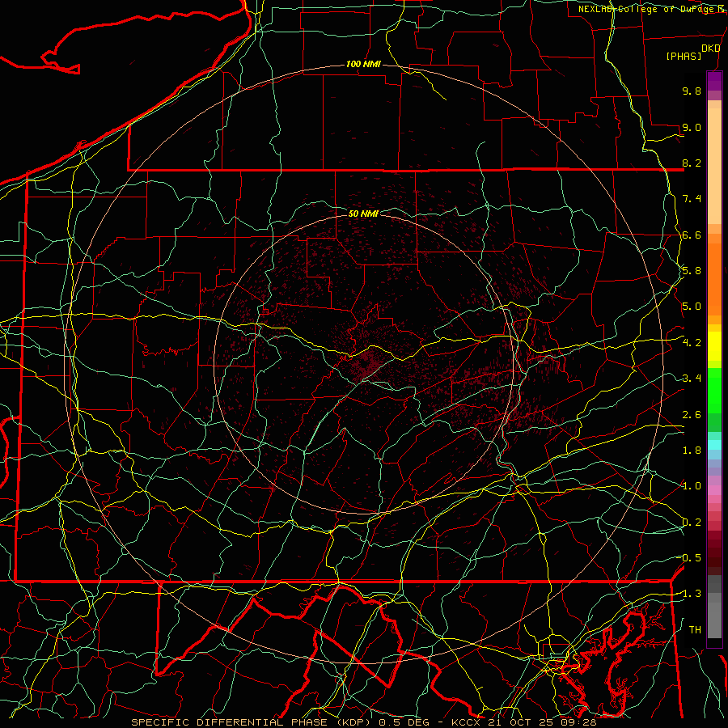Select the 5.0 legend value

click(692, 307)
